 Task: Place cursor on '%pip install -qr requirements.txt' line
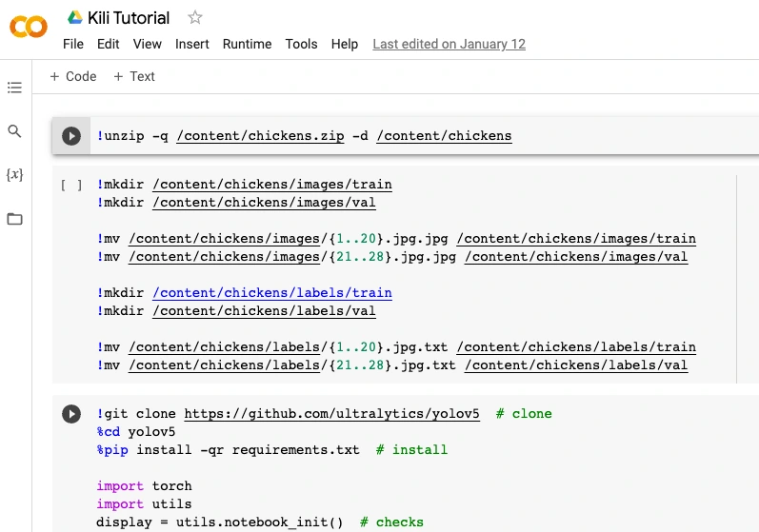pos(228,450)
